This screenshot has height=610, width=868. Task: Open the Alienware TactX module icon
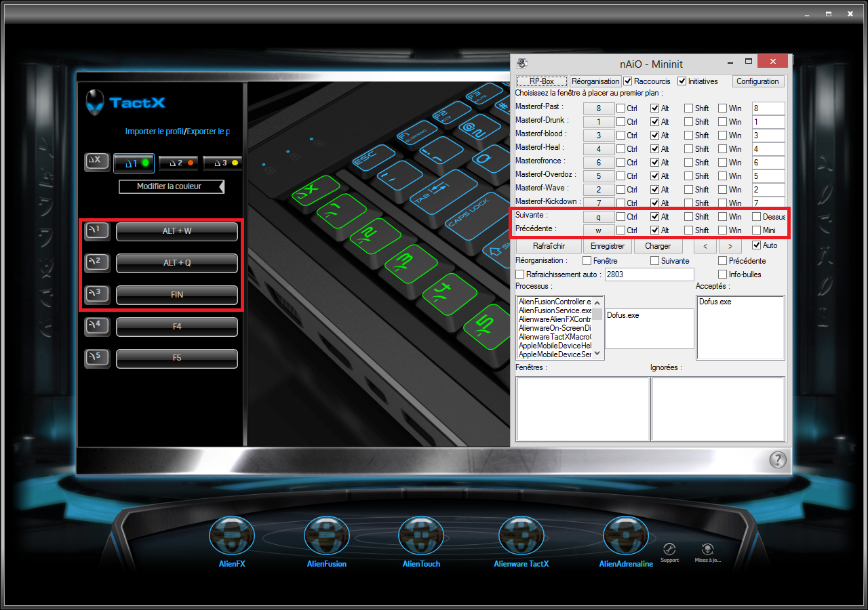[521, 535]
